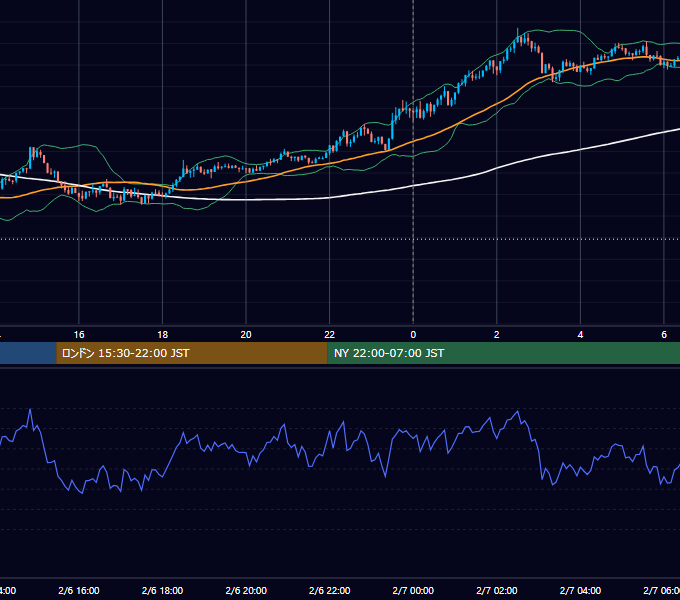The height and width of the screenshot is (600, 680).
Task: Select the 2 hour label on the upper time axis
Action: [x=497, y=335]
